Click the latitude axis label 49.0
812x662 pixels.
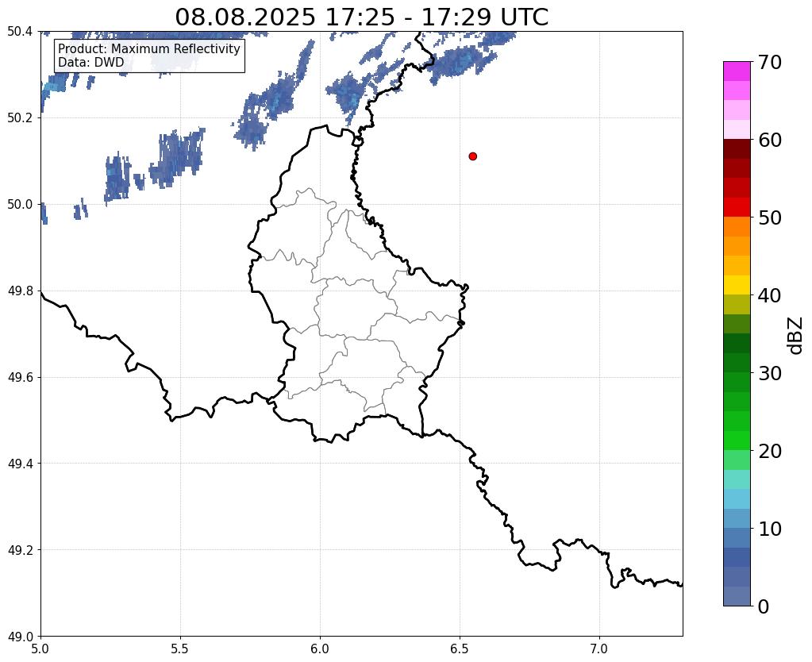pyautogui.click(x=20, y=636)
